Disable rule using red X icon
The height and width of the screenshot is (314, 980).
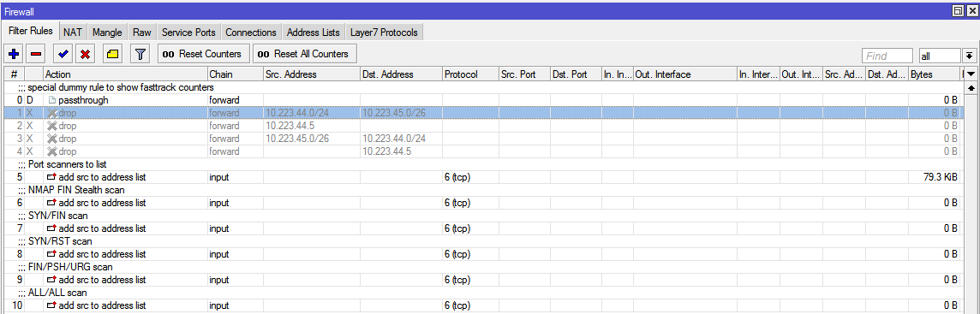pos(85,54)
